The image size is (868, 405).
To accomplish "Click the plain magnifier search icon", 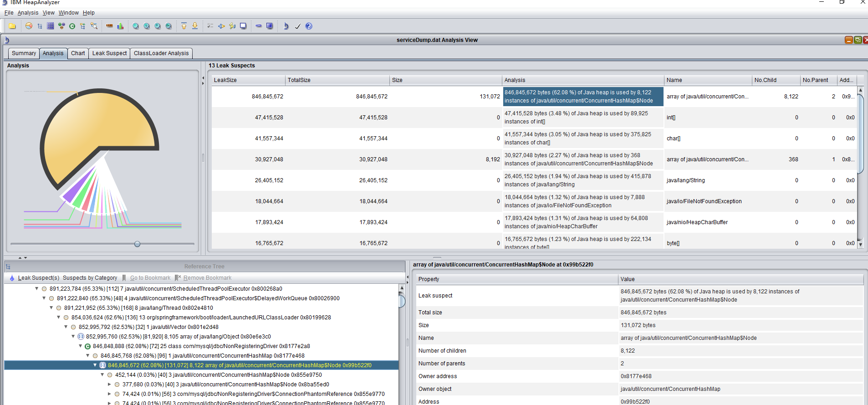I will (136, 26).
